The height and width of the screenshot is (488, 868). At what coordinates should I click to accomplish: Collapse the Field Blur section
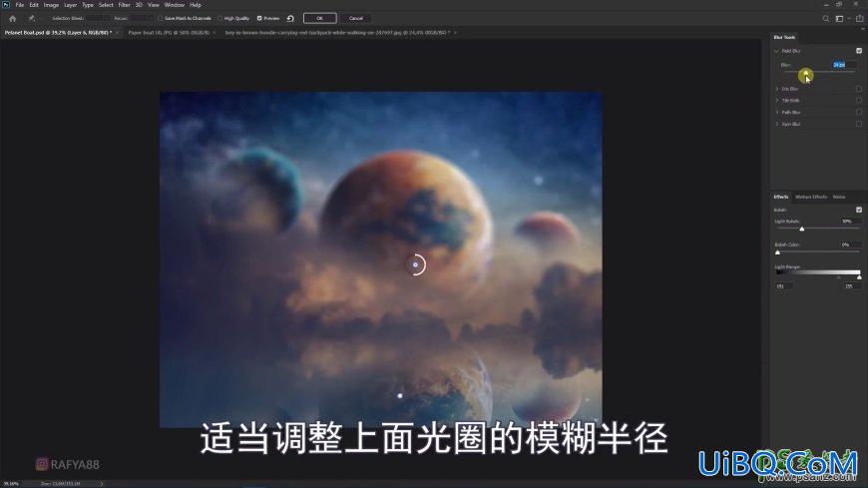[776, 51]
